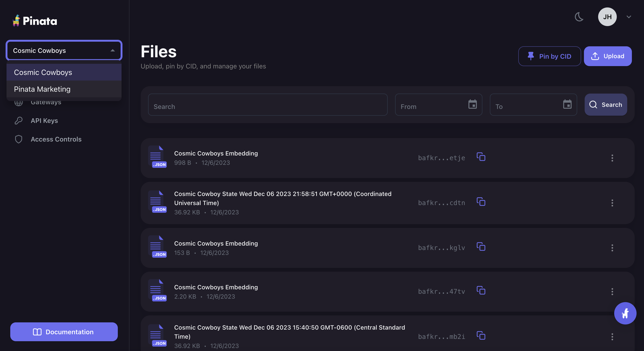Open more options for bafkr...47tv file
The image size is (644, 351).
tap(612, 291)
